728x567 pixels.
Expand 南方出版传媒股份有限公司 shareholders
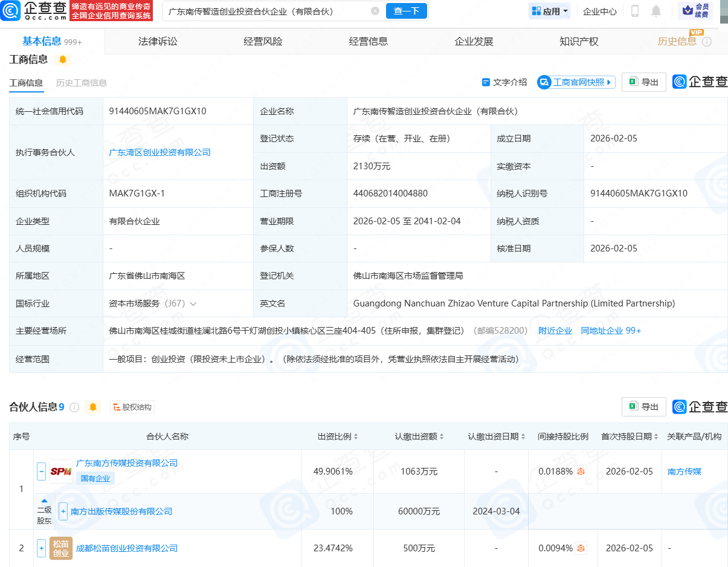click(x=63, y=511)
